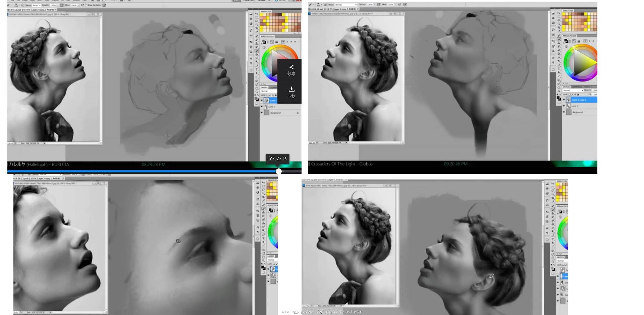
Task: Open Opacity slider arrow in Crusaders frame options bar
Action: click(x=375, y=5)
